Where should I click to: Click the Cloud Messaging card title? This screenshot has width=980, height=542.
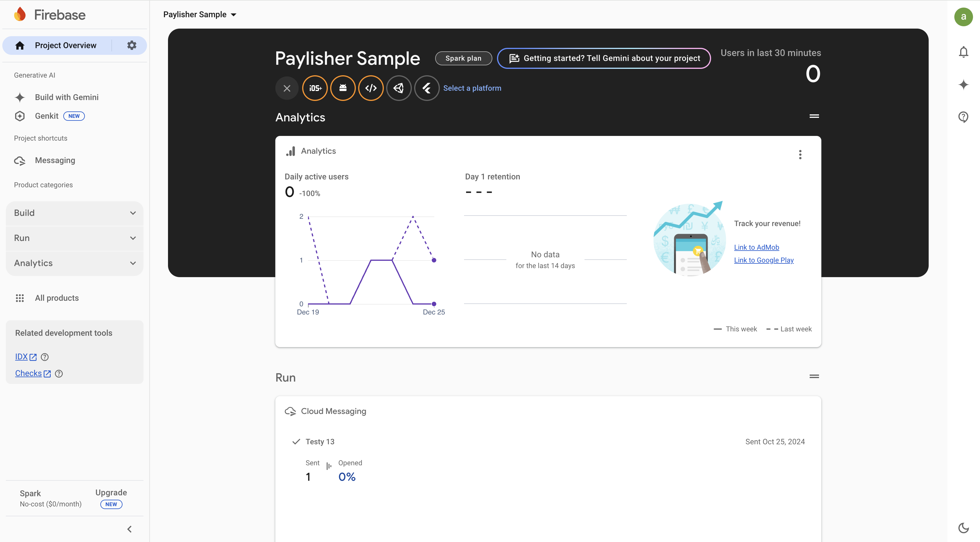coord(333,411)
